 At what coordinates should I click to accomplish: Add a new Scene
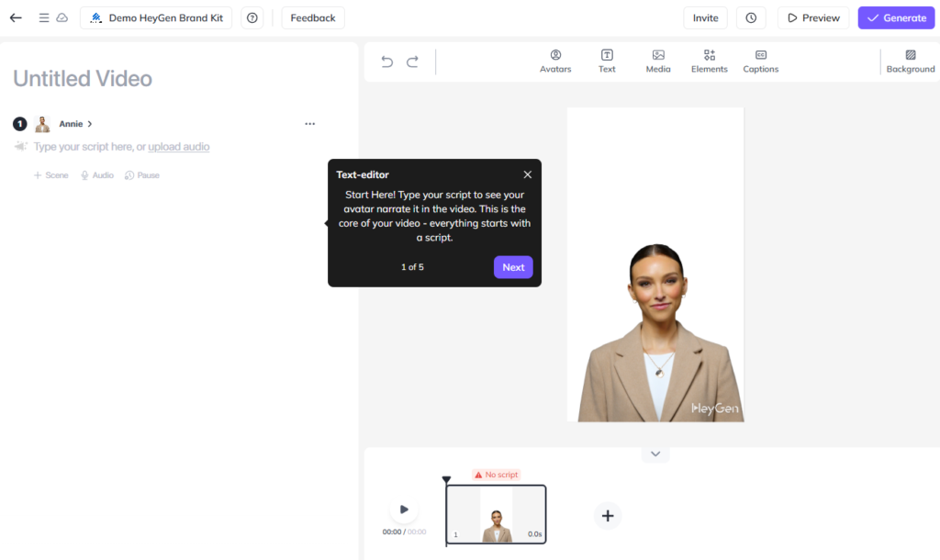coord(51,175)
